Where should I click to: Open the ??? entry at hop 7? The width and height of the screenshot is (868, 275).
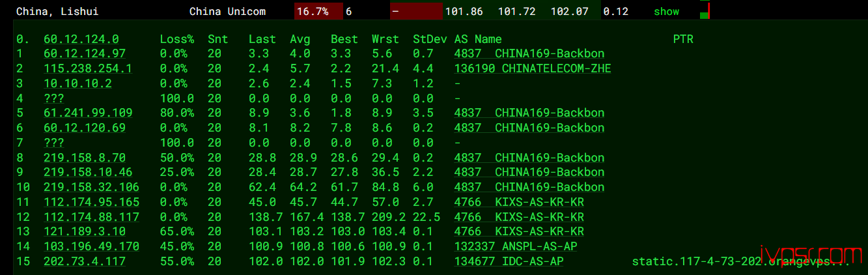click(x=54, y=143)
